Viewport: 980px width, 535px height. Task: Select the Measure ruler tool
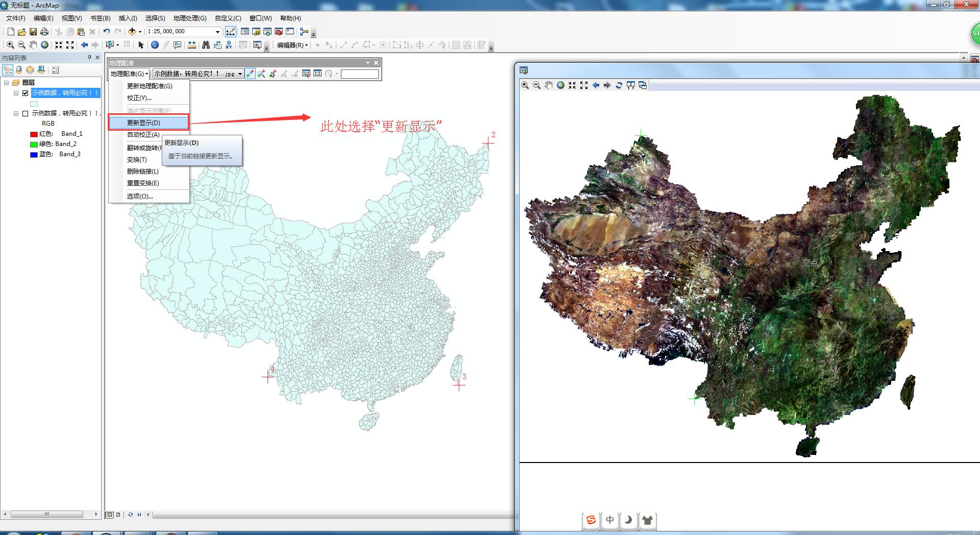pyautogui.click(x=192, y=45)
